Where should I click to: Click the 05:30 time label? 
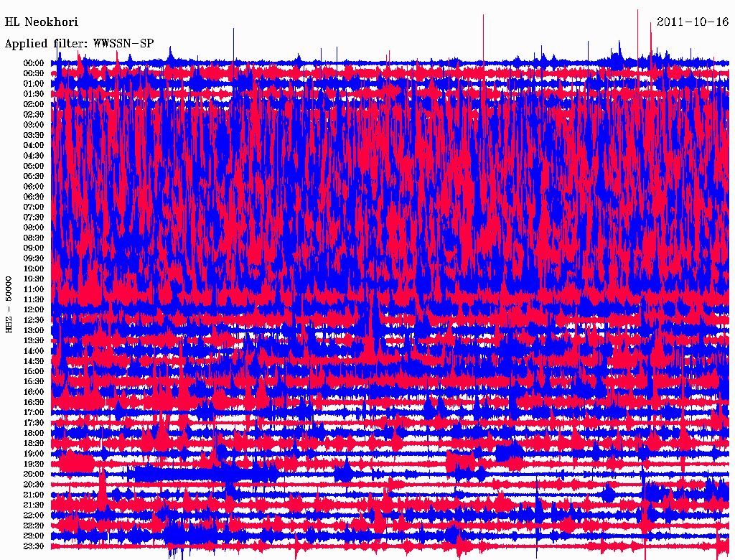(34, 176)
